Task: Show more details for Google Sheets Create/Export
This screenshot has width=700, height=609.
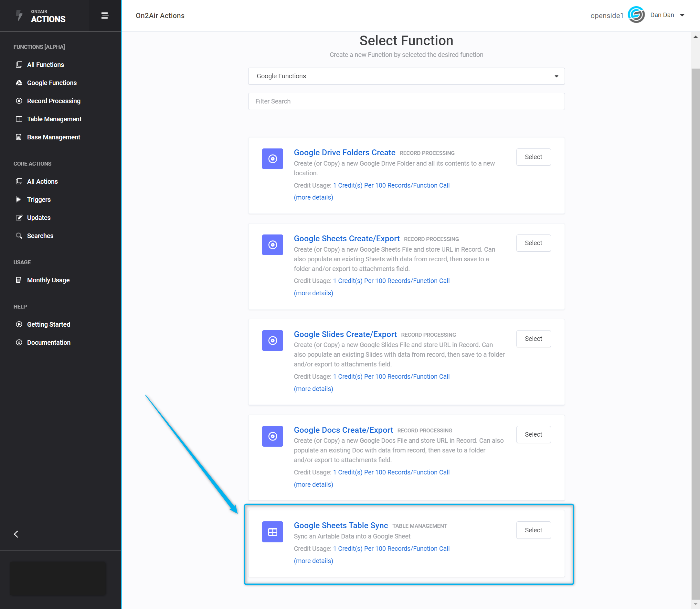Action: pyautogui.click(x=313, y=293)
